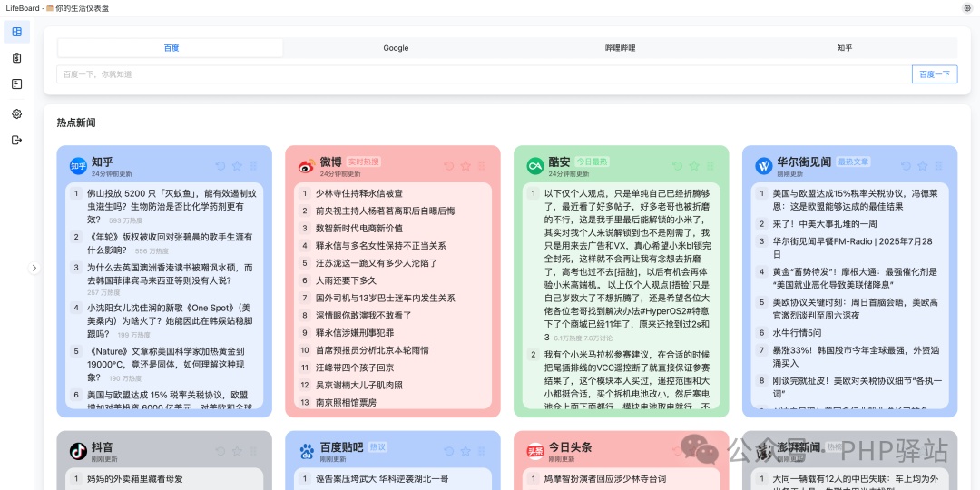Open 微博 item 大雨还要下多久
This screenshot has width=980, height=490.
point(346,280)
